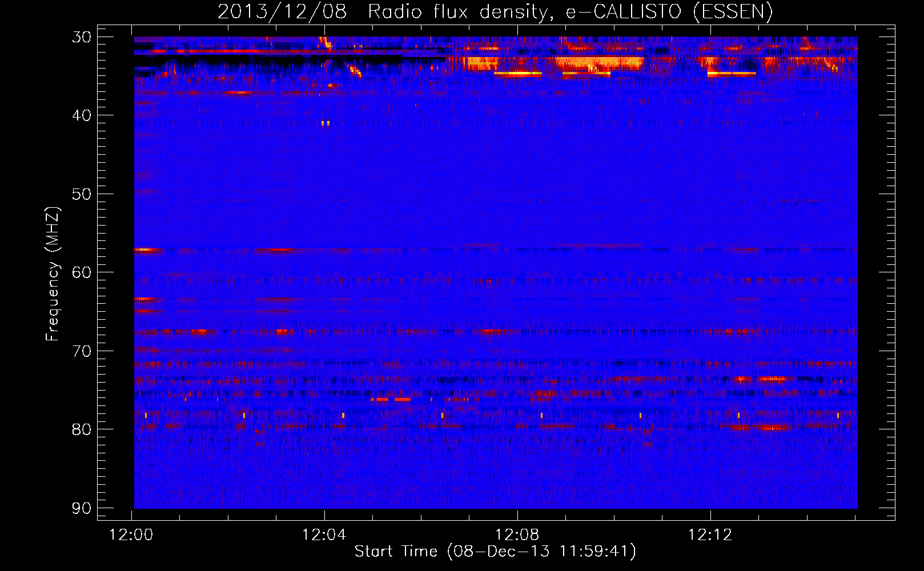Click the '12:08' time tick label
924x571 pixels.
pos(517,535)
